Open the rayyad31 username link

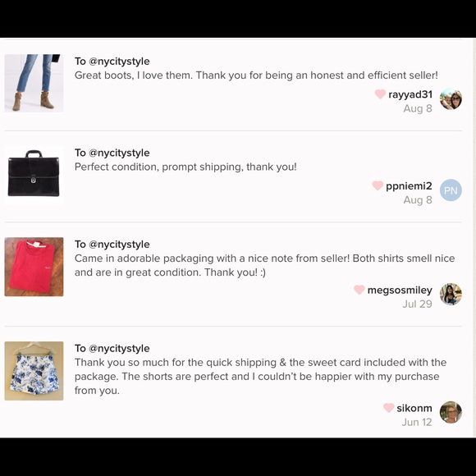coord(410,94)
